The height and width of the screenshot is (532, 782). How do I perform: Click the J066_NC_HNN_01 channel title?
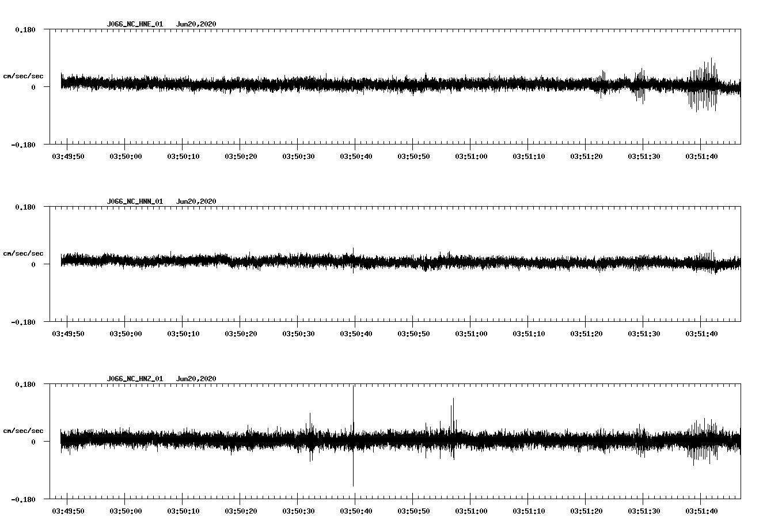point(135,202)
